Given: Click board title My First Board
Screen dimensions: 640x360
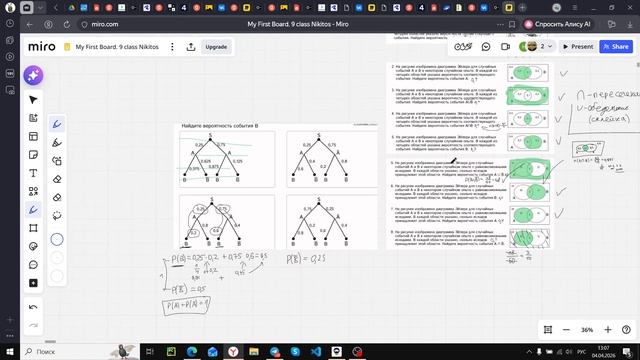Looking at the screenshot, I should (117, 47).
